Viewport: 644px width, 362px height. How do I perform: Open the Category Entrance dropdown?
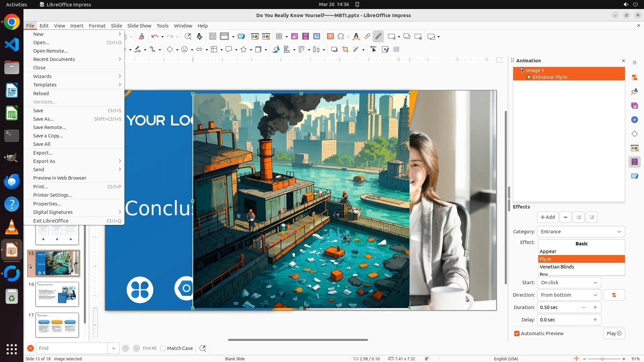[x=581, y=232]
